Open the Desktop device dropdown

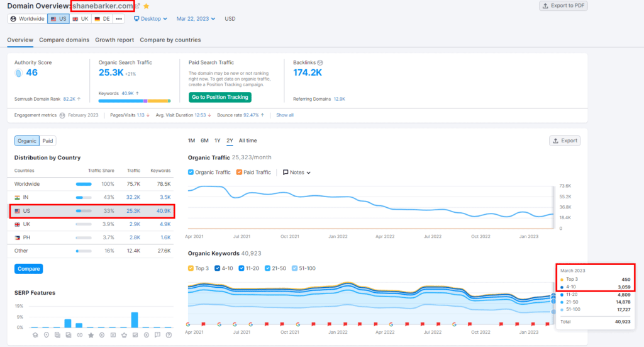(x=150, y=19)
